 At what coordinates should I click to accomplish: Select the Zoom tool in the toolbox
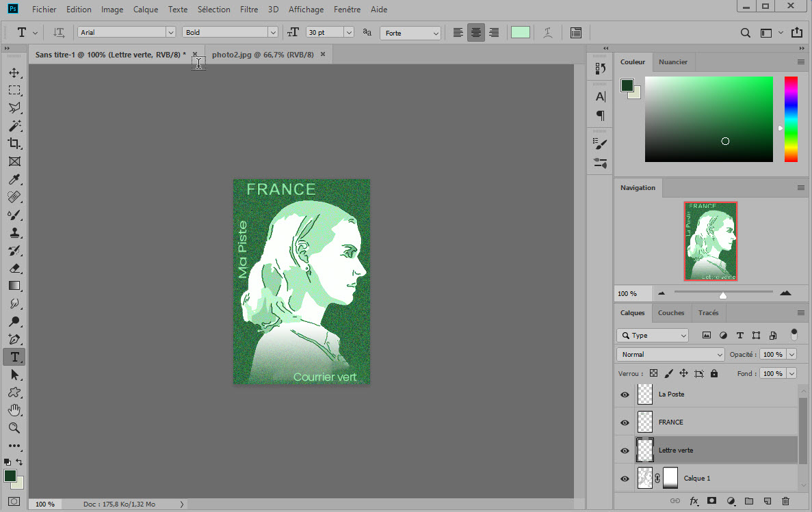click(x=14, y=428)
